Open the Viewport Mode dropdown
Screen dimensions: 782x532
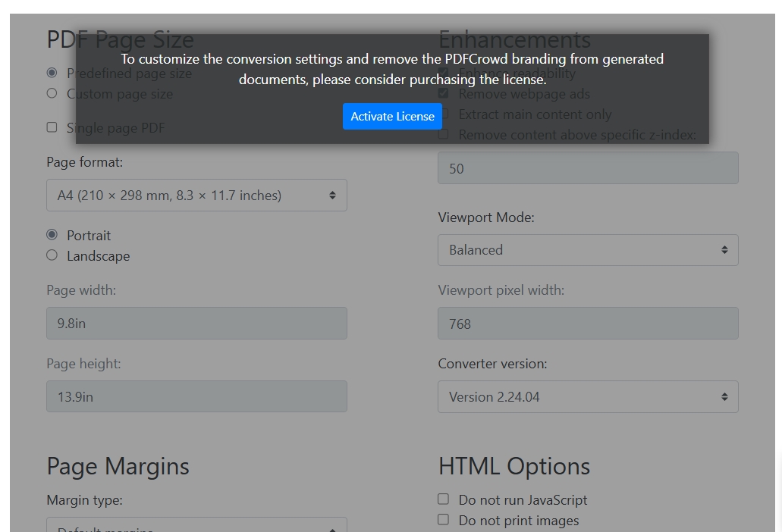588,250
